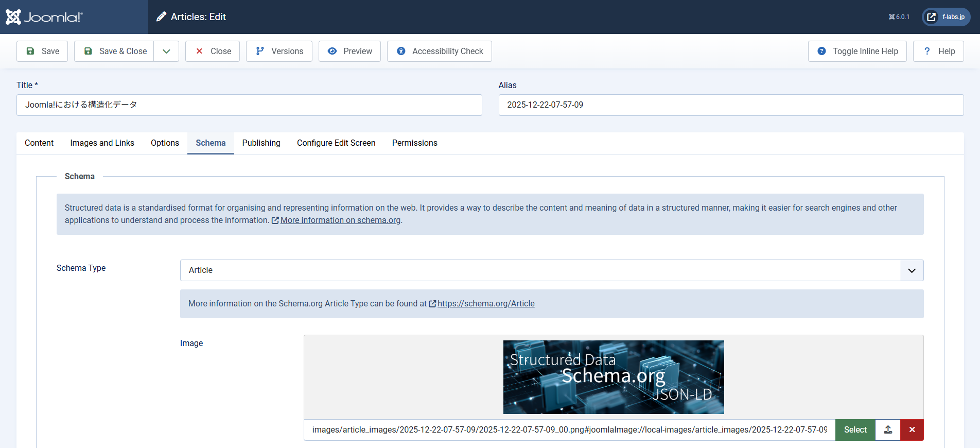Open Versions history
This screenshot has width=980, height=448.
pos(279,51)
